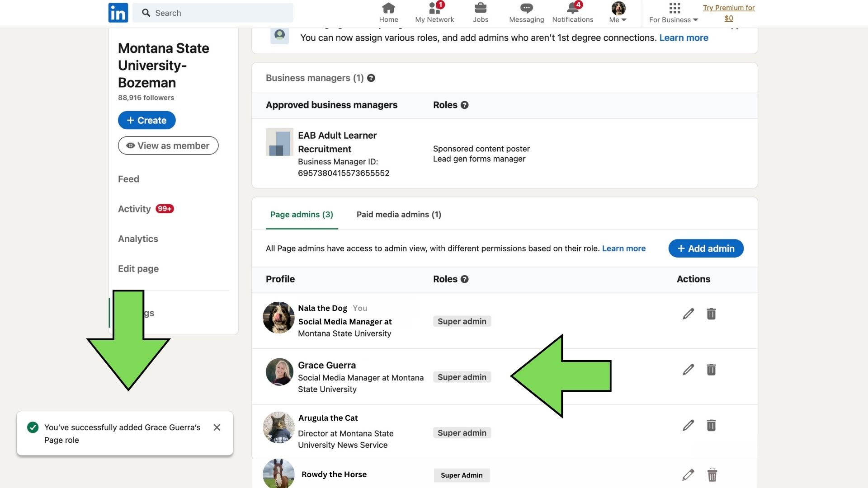
Task: Open Notifications bell icon
Action: pos(572,13)
